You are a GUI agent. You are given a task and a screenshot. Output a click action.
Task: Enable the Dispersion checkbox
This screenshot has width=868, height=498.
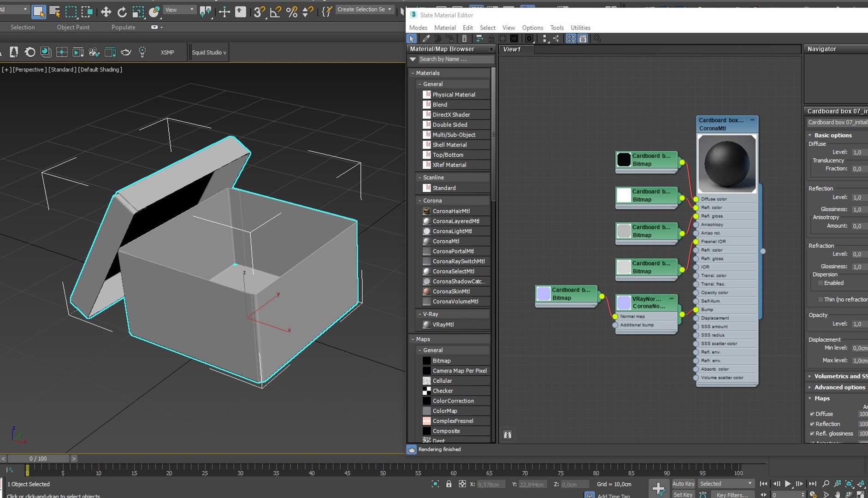click(x=821, y=283)
